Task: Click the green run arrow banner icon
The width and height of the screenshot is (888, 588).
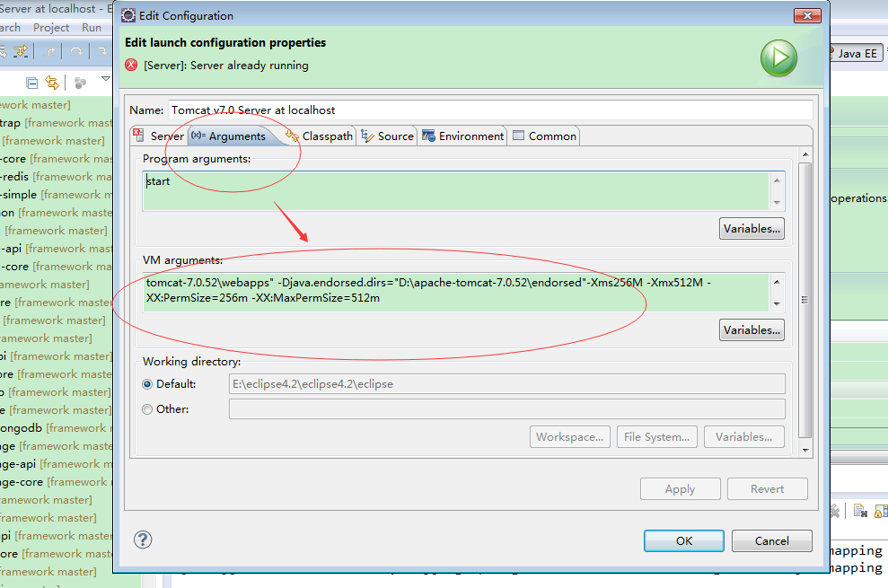Action: click(778, 57)
